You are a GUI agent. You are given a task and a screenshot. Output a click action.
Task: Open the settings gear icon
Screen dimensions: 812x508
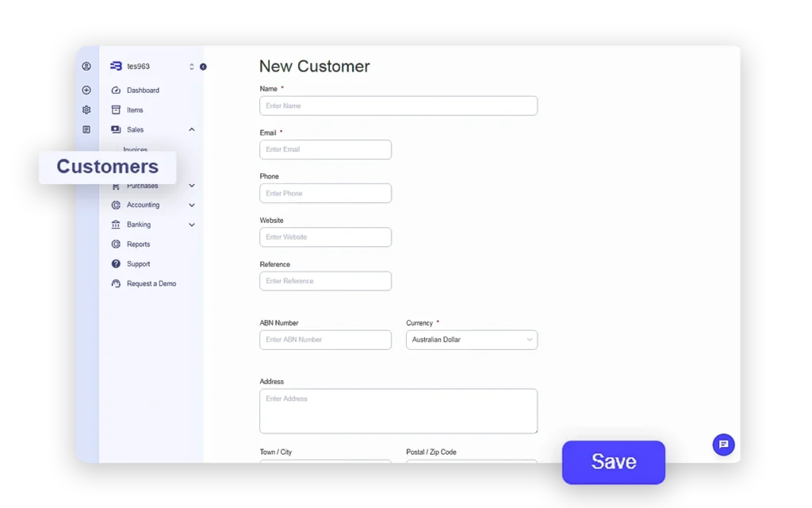(86, 110)
